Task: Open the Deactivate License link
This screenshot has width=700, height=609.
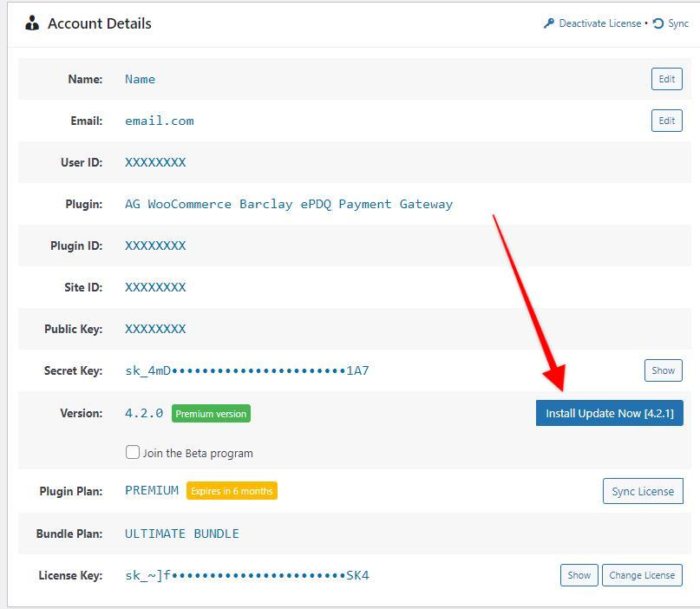Action: tap(600, 23)
